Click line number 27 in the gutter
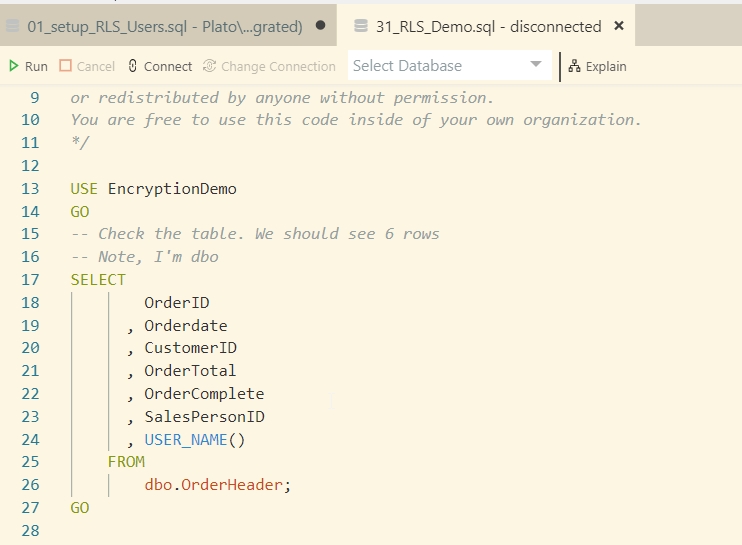 30,508
